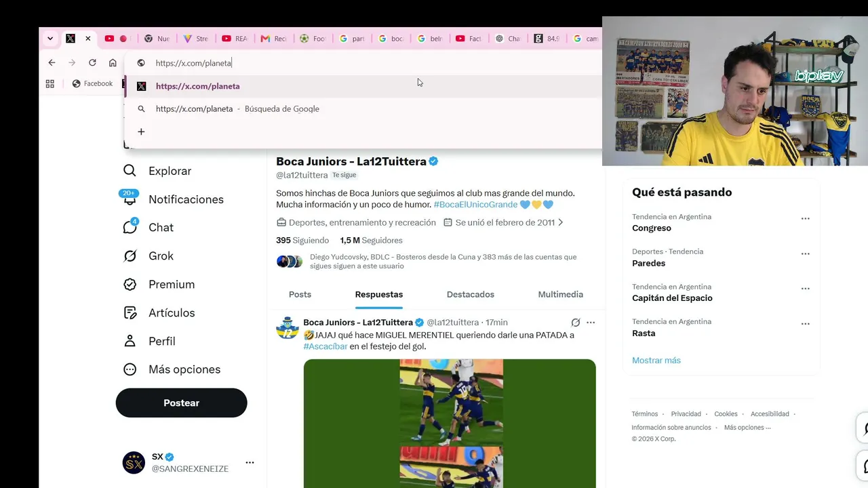Open the Capitán del Espacio trend
This screenshot has width=868, height=488.
click(x=672, y=298)
